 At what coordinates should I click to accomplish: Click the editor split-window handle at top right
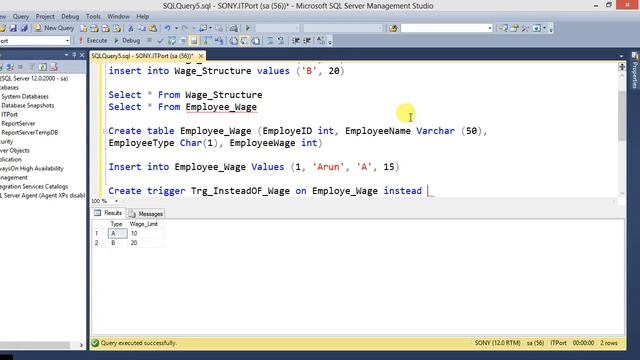pyautogui.click(x=622, y=67)
